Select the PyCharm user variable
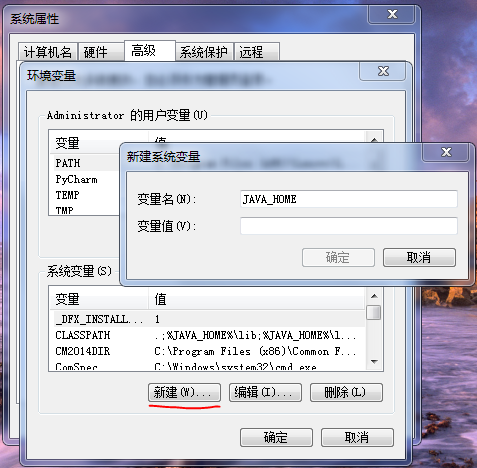 [x=86, y=179]
